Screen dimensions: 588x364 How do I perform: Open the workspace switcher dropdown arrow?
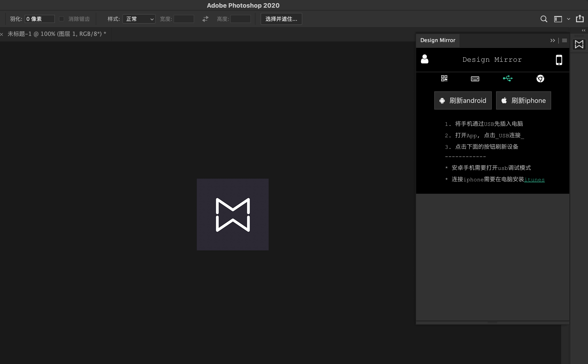click(568, 19)
